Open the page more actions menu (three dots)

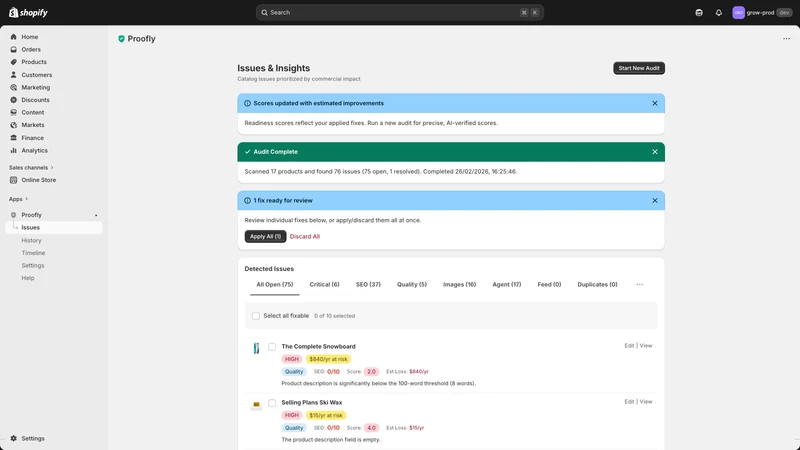click(786, 39)
